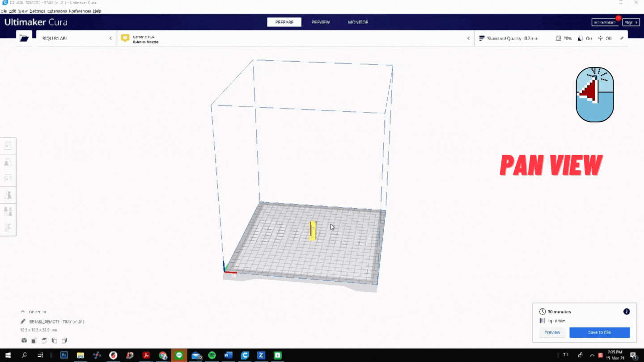
Task: Open File Explorer from the taskbar
Action: pos(80,355)
